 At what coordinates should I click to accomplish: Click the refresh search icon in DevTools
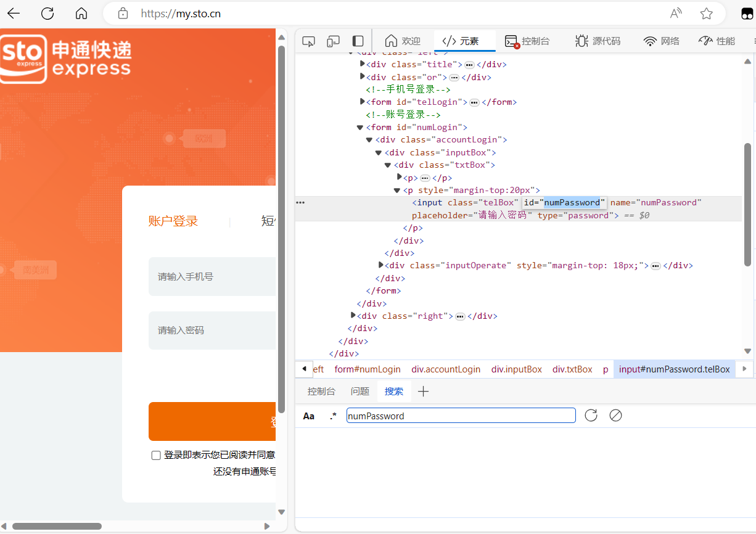591,415
